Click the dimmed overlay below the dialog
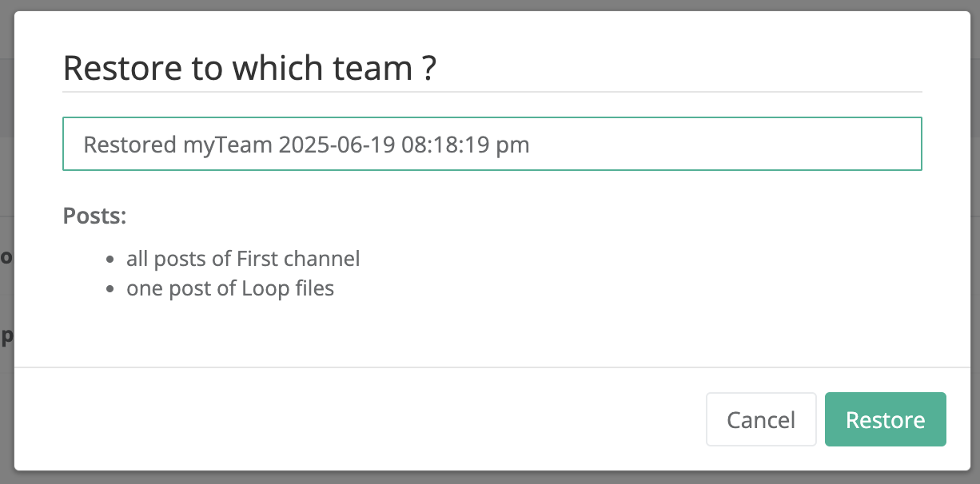 coord(490,478)
